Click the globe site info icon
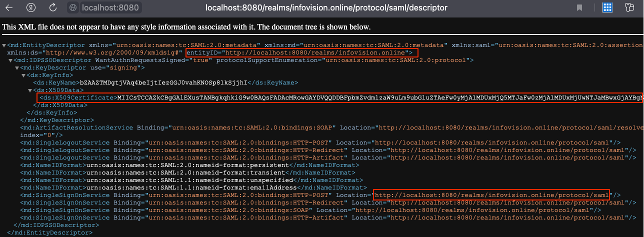This screenshot has width=644, height=237. [73, 8]
